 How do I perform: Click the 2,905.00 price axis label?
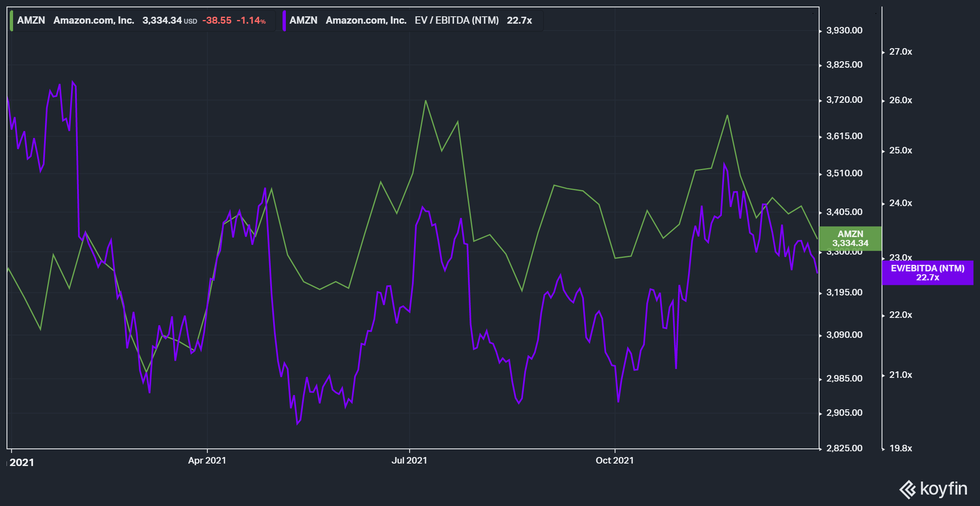(x=844, y=413)
